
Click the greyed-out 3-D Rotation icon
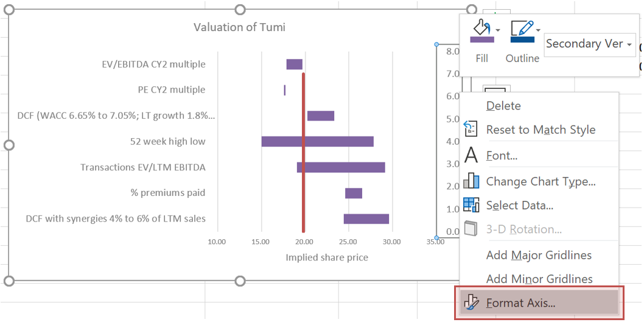471,229
